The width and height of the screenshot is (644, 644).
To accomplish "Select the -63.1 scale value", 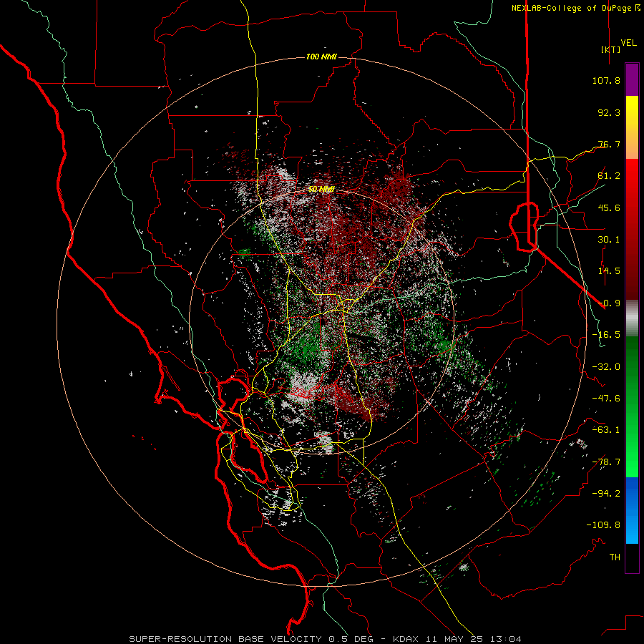I will coord(606,430).
